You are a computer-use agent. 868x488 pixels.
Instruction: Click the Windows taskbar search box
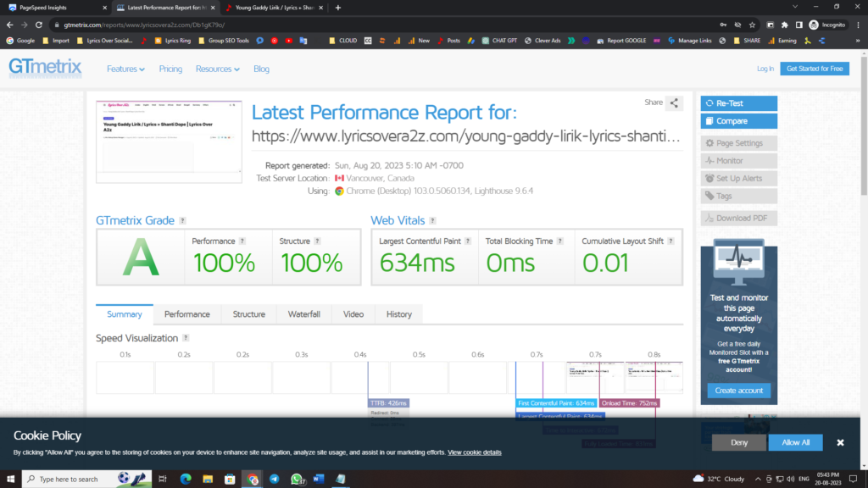87,480
